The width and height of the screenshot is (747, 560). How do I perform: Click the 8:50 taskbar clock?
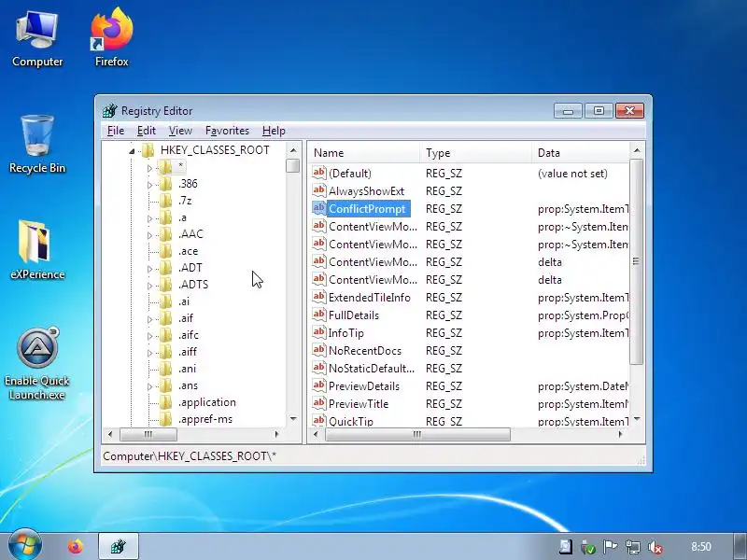click(701, 547)
